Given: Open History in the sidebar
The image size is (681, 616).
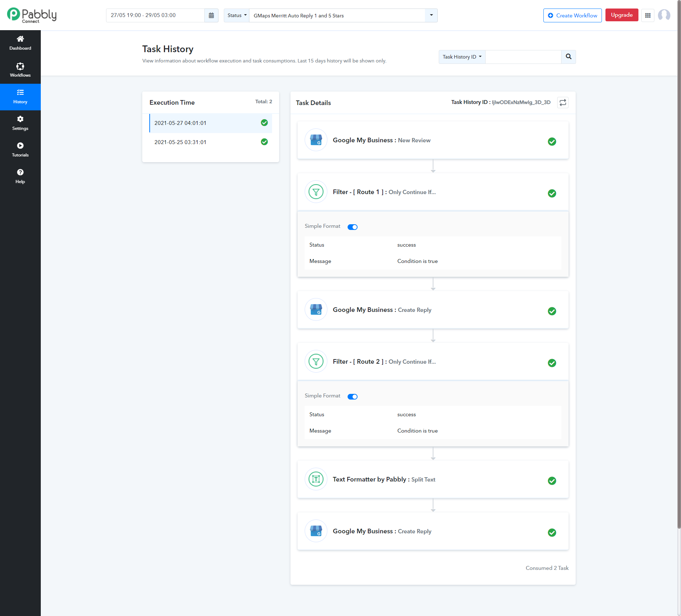Looking at the screenshot, I should point(20,97).
